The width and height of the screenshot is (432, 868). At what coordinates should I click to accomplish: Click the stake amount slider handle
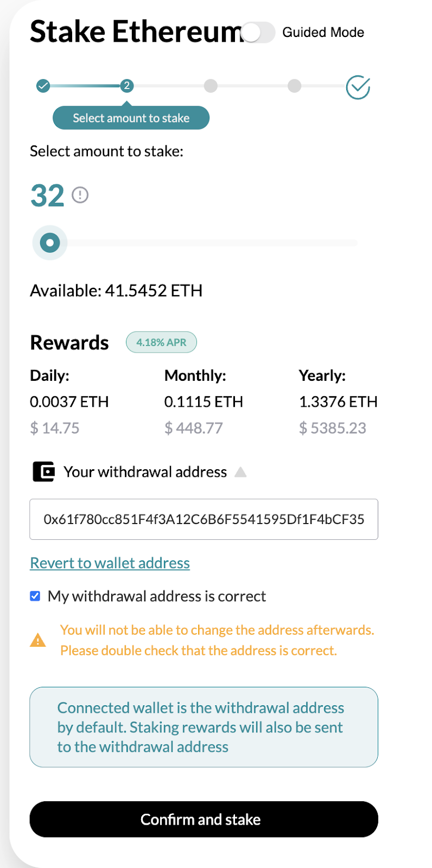(49, 242)
